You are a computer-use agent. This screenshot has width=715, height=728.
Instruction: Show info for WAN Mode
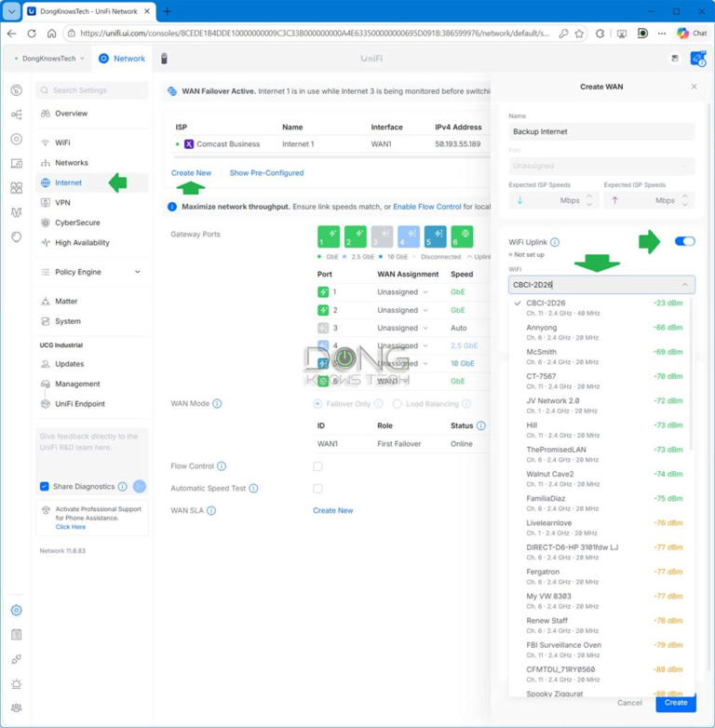tap(217, 403)
